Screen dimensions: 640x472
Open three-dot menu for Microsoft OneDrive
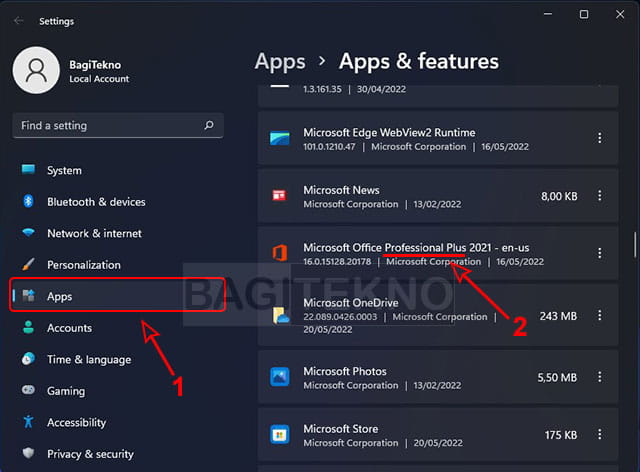[x=600, y=315]
